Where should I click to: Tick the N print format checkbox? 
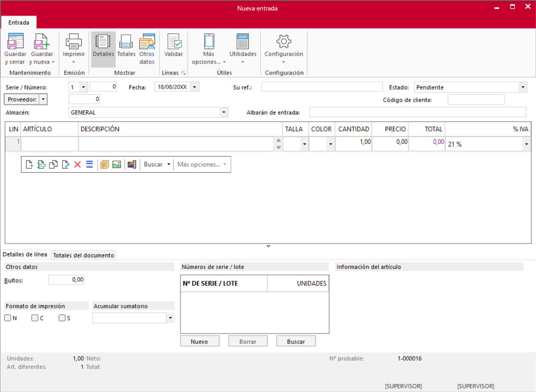8,318
